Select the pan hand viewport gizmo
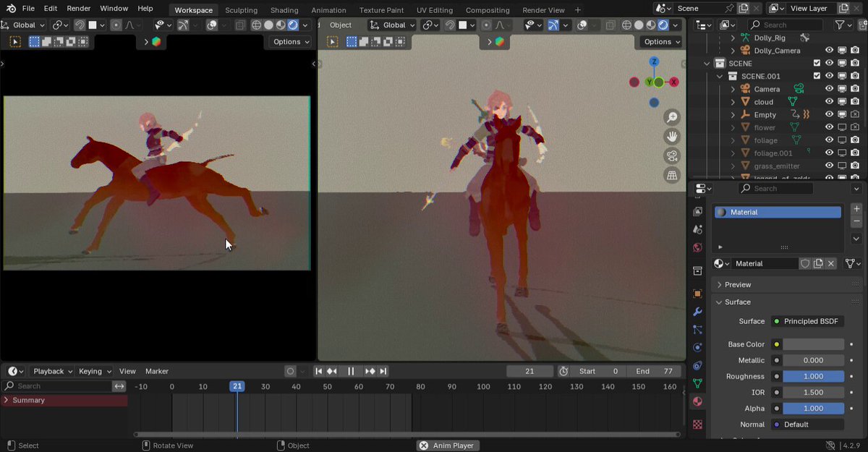868x452 pixels. coord(672,137)
